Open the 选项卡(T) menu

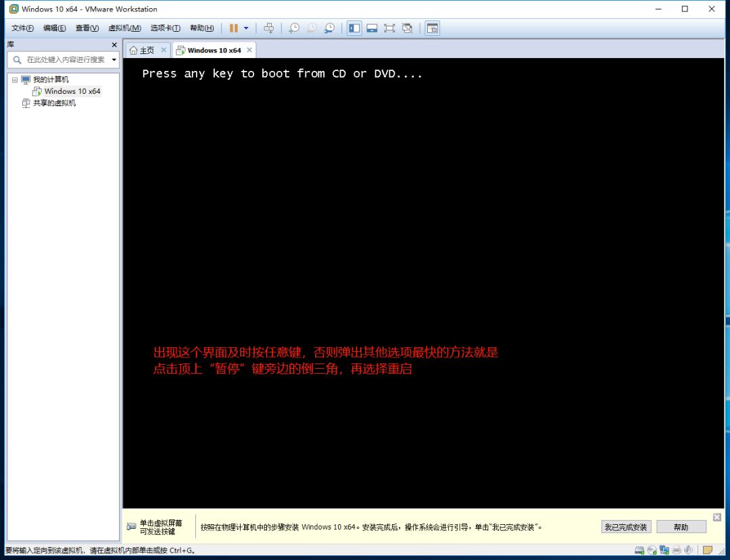tap(166, 28)
